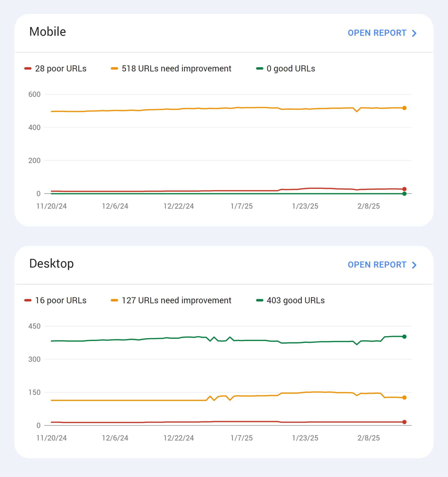Click the chevron arrow next to Mobile OPEN REPORT
Image resolution: width=448 pixels, height=477 pixels.
(414, 33)
